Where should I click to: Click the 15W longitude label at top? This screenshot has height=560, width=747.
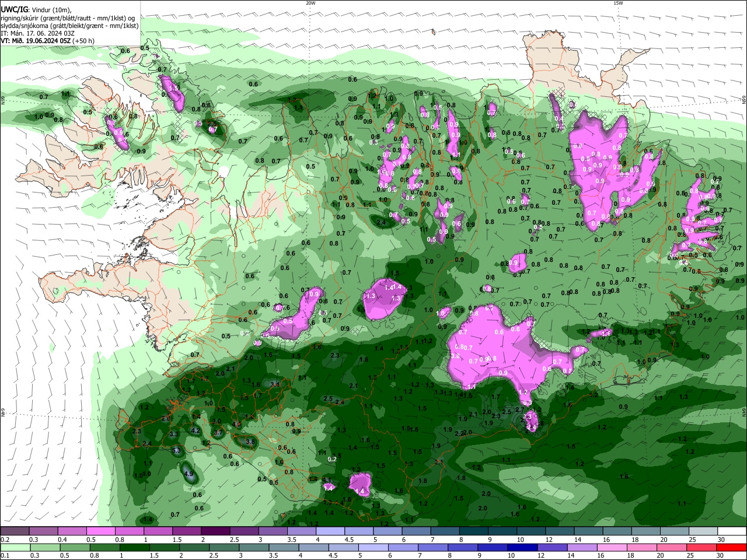point(617,3)
